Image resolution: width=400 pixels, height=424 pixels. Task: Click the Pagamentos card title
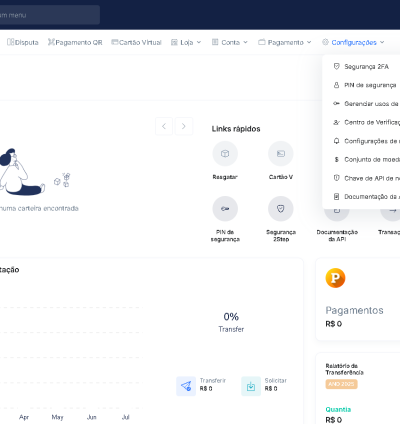354,310
